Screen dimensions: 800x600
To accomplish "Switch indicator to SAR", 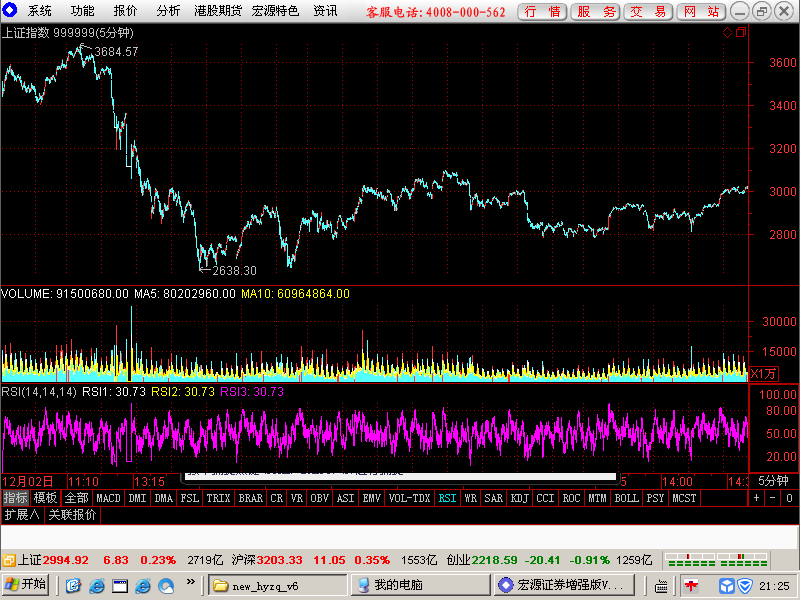I will point(493,498).
